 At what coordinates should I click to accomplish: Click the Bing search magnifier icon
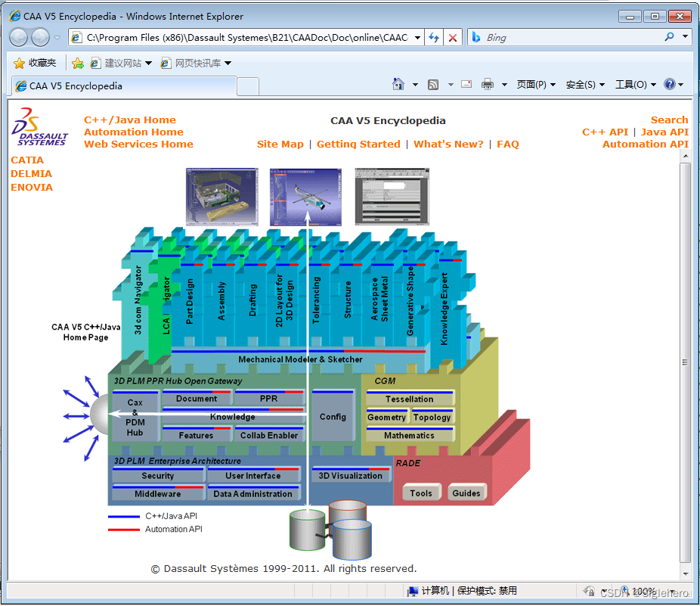coord(669,37)
